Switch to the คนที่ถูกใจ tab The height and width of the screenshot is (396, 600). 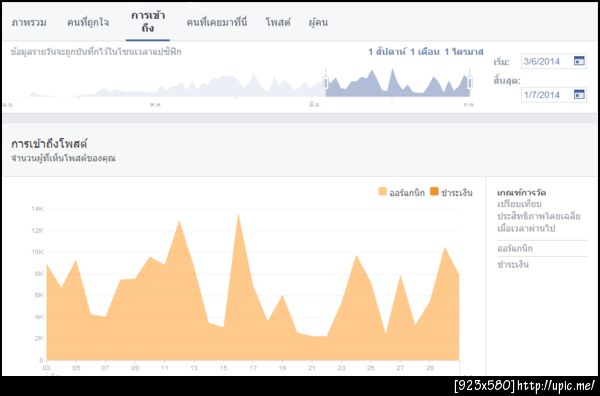click(x=88, y=23)
